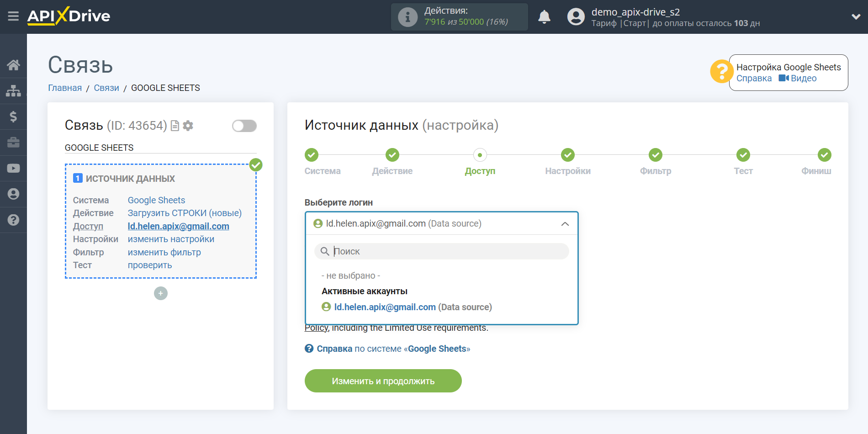Screen dimensions: 868x434
Task: Click connection document copy icon
Action: pos(175,126)
